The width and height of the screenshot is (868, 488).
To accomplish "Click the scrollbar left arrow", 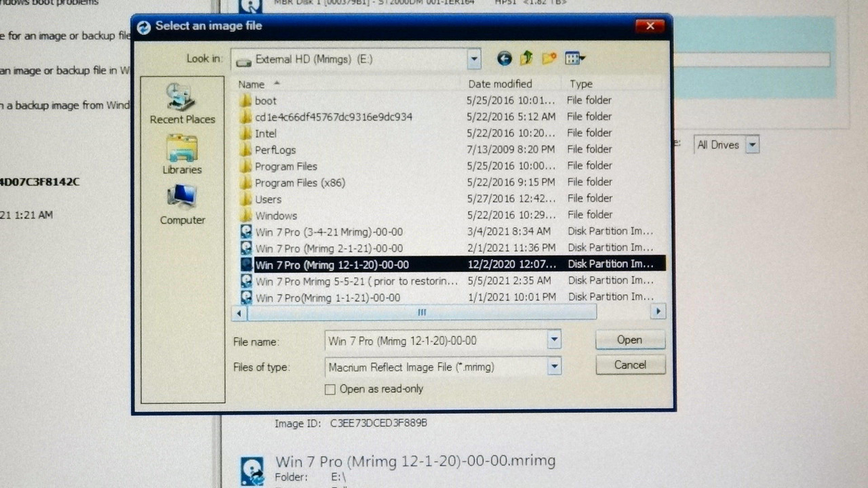I will tap(239, 313).
